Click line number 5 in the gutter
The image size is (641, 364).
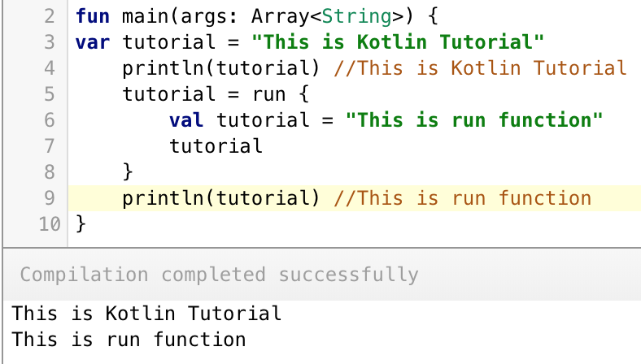pyautogui.click(x=50, y=94)
